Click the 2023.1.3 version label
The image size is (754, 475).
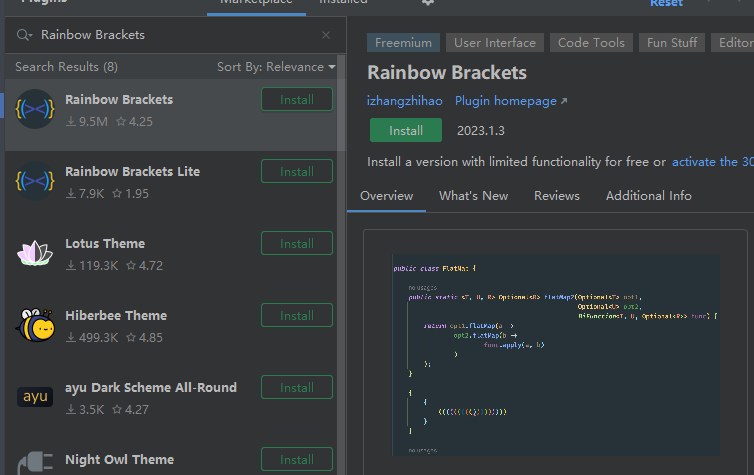tap(480, 131)
